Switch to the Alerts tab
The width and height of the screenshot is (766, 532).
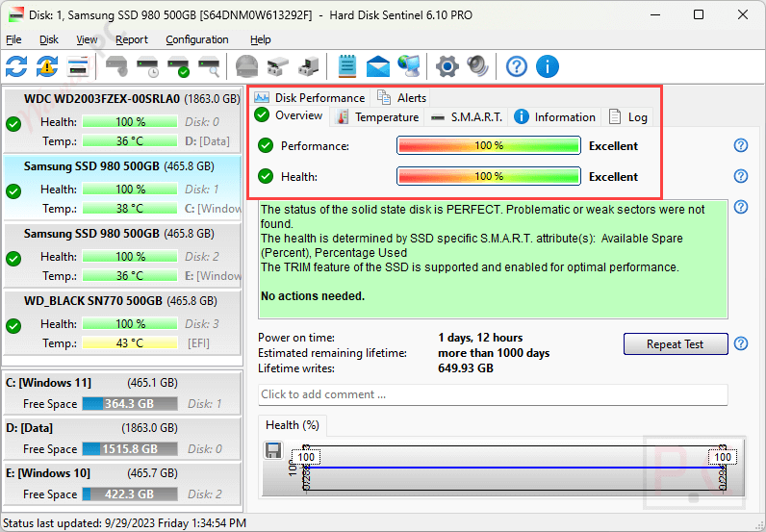(401, 98)
